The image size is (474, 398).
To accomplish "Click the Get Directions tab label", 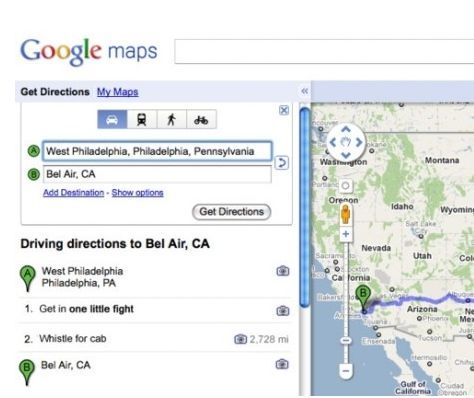I will coord(55,92).
